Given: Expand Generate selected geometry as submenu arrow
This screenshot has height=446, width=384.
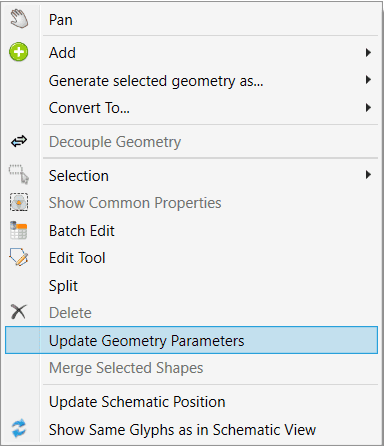Looking at the screenshot, I should point(368,80).
